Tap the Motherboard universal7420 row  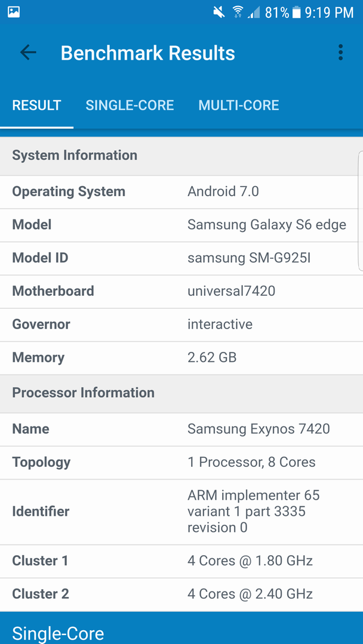181,292
